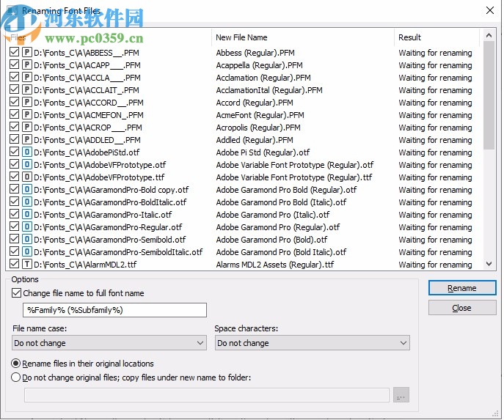Image resolution: width=504 pixels, height=420 pixels.
Task: Click the PFM font icon for ACCLAIT_.PFM
Action: coord(27,90)
